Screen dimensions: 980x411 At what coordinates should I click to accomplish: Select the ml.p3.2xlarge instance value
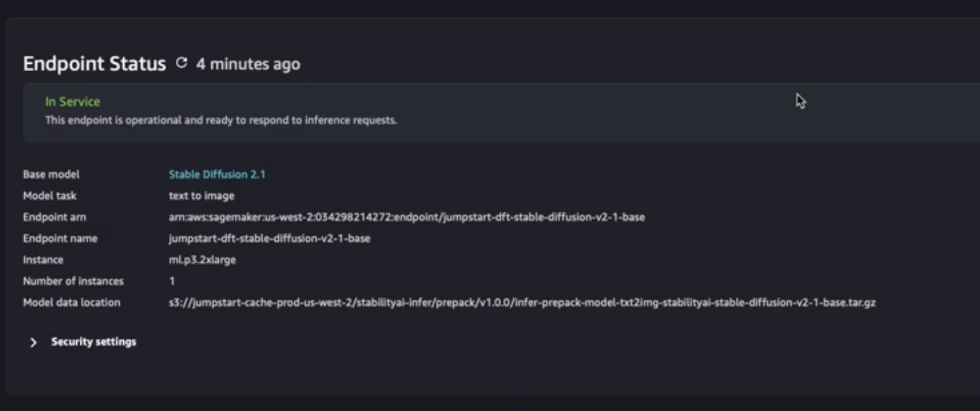(202, 260)
